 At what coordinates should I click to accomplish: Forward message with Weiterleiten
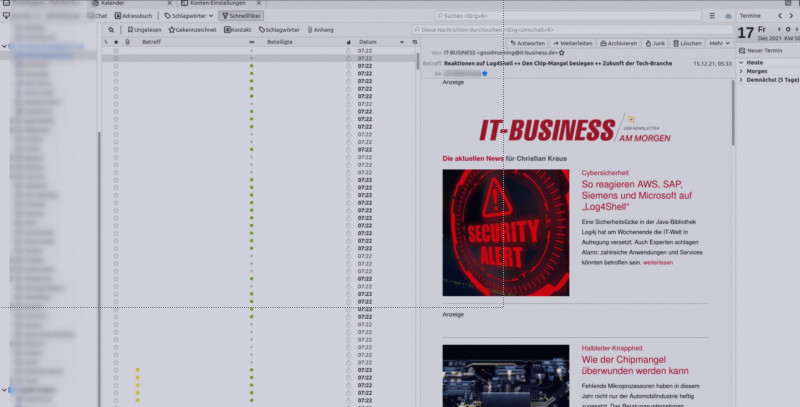pos(575,44)
